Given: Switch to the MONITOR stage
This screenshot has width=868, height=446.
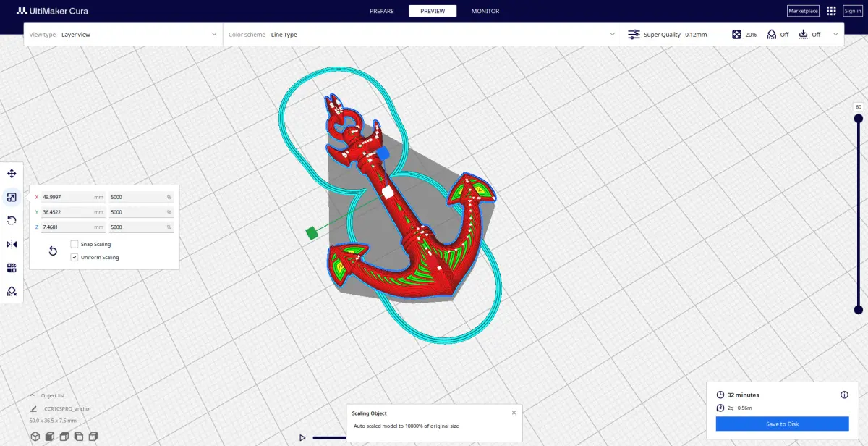Looking at the screenshot, I should pyautogui.click(x=485, y=11).
